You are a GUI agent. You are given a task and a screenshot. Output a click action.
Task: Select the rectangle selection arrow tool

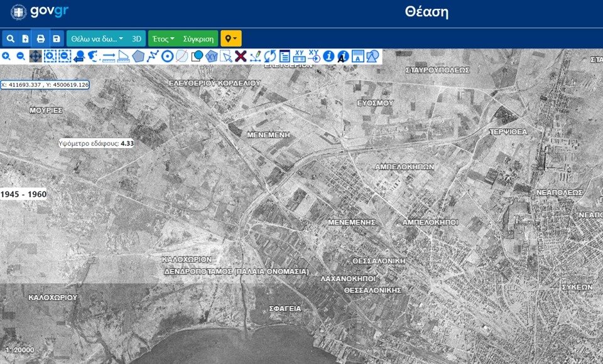pyautogui.click(x=226, y=56)
